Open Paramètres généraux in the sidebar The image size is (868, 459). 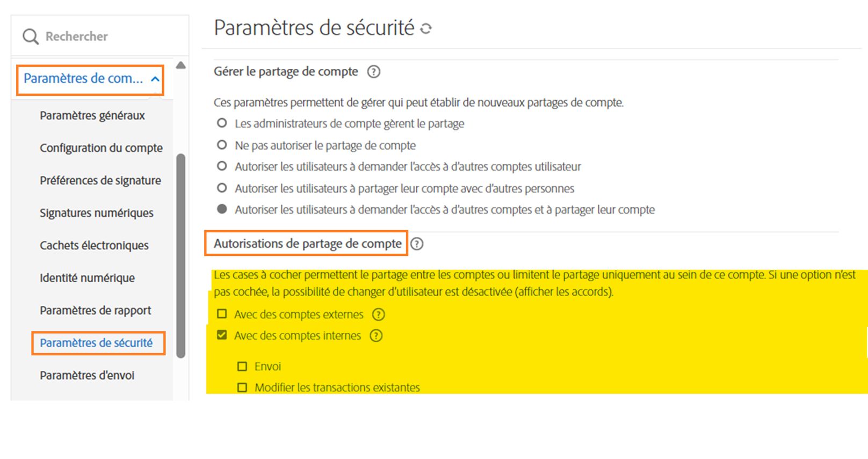pyautogui.click(x=92, y=116)
